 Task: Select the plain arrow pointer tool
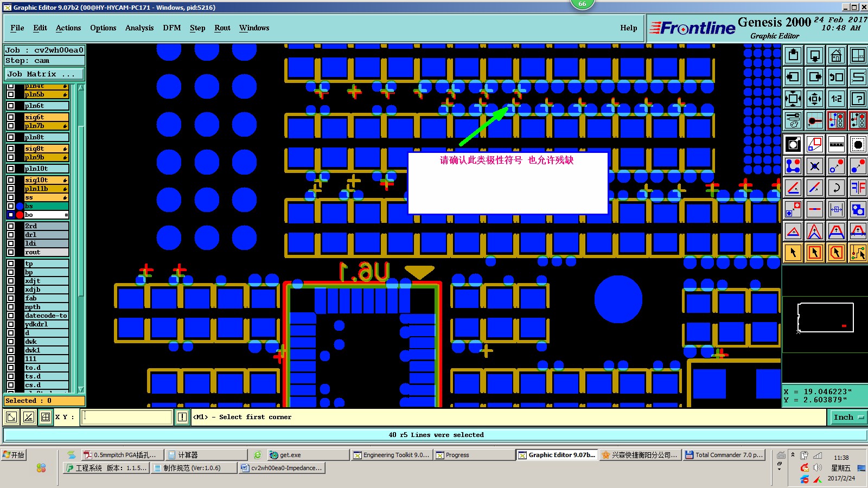(x=793, y=253)
